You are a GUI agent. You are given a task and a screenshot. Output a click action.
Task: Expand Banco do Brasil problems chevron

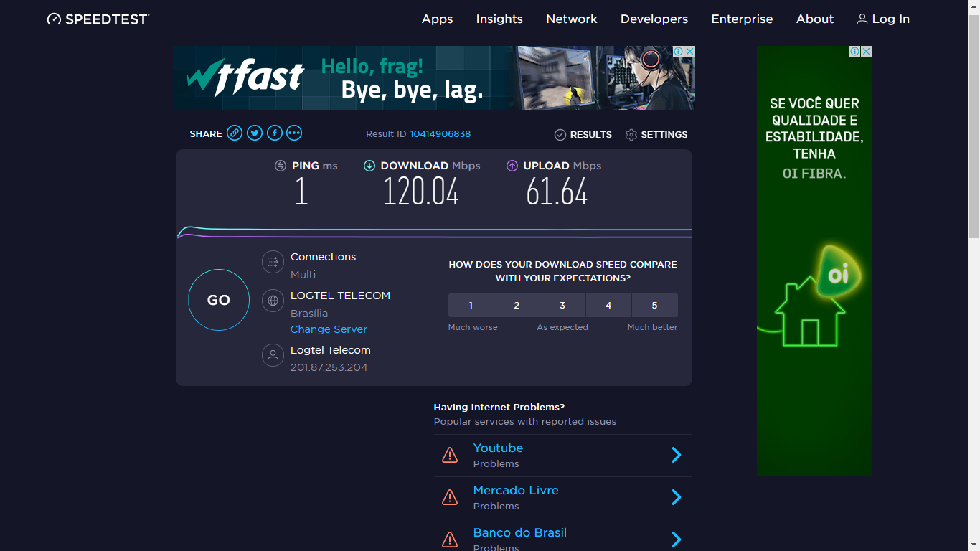676,540
